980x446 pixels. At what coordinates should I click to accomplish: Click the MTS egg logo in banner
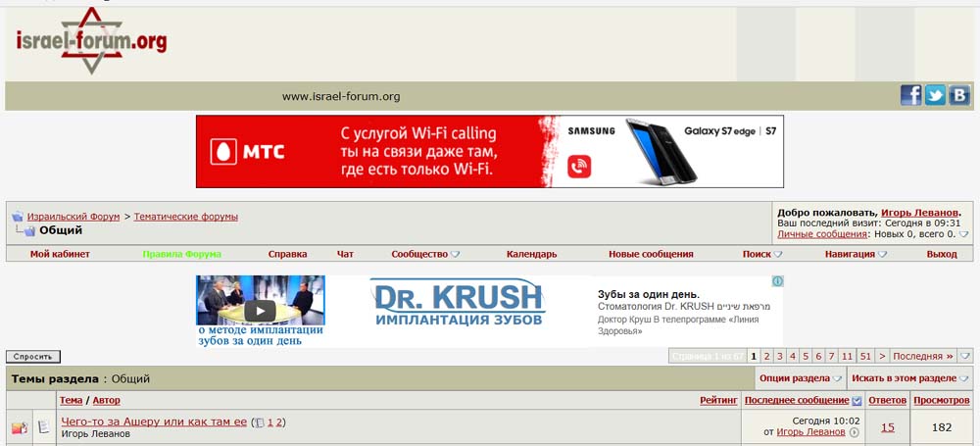223,151
